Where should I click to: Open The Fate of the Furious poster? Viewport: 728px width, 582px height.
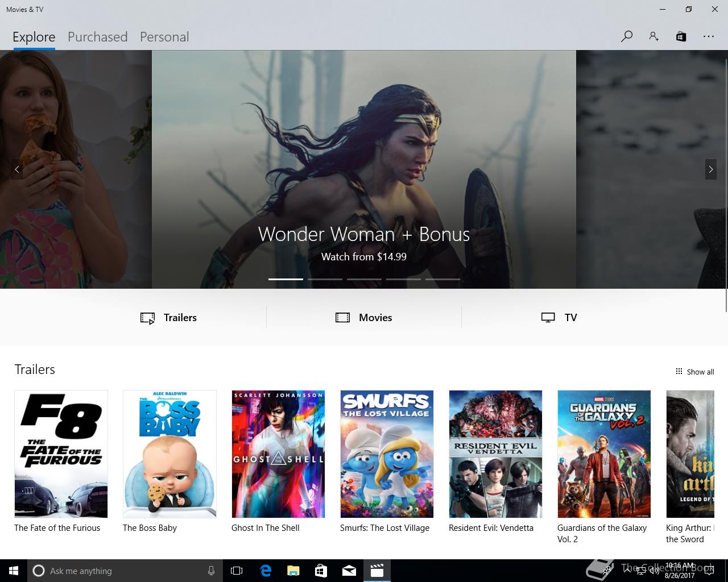point(61,454)
